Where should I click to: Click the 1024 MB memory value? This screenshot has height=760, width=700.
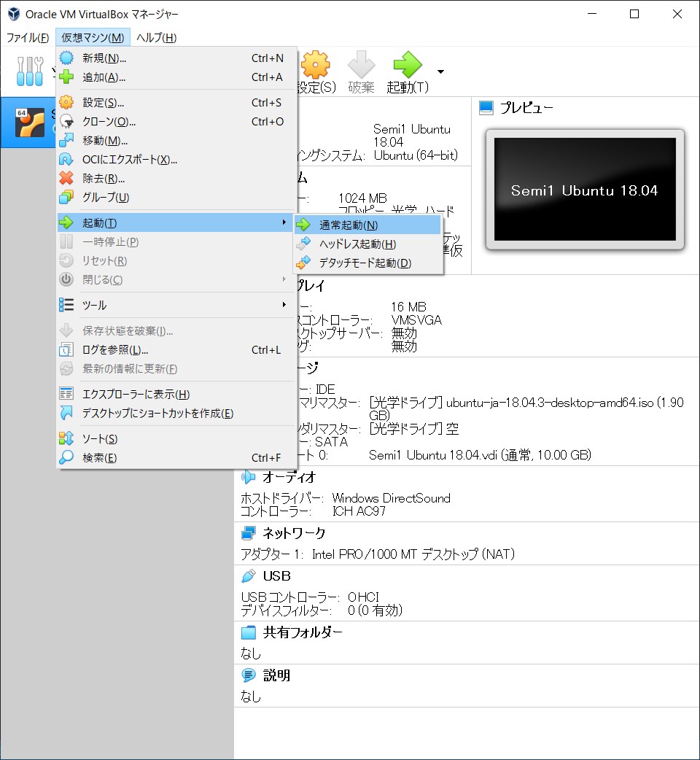tap(362, 198)
